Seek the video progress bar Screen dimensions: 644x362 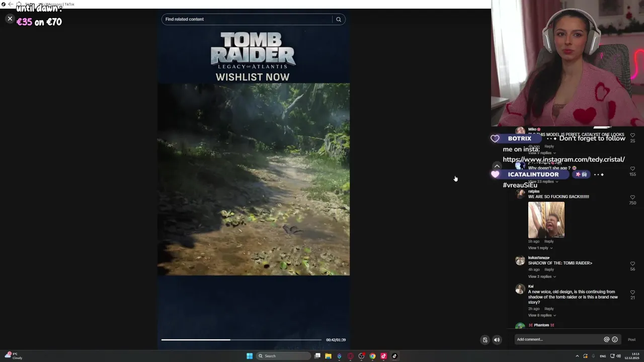(x=241, y=340)
